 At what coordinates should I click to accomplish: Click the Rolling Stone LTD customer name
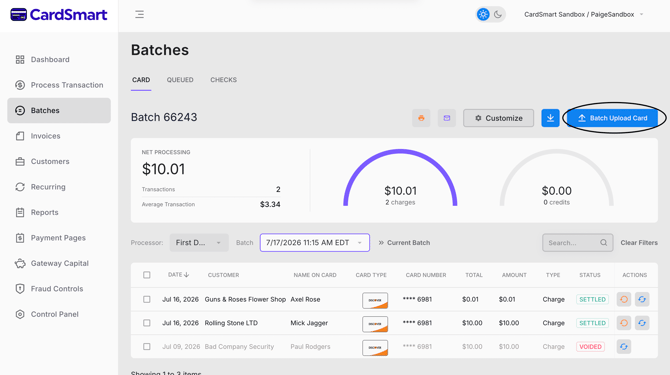pos(231,323)
